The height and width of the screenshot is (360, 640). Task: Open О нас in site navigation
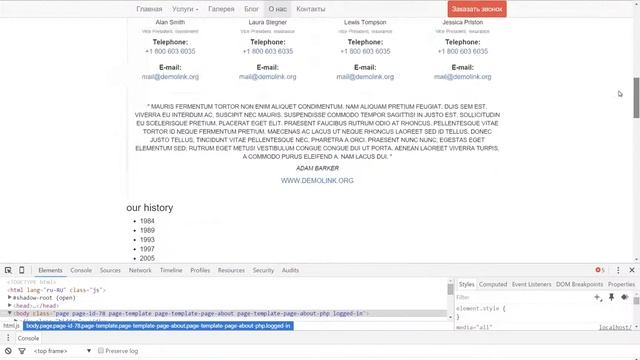click(278, 9)
